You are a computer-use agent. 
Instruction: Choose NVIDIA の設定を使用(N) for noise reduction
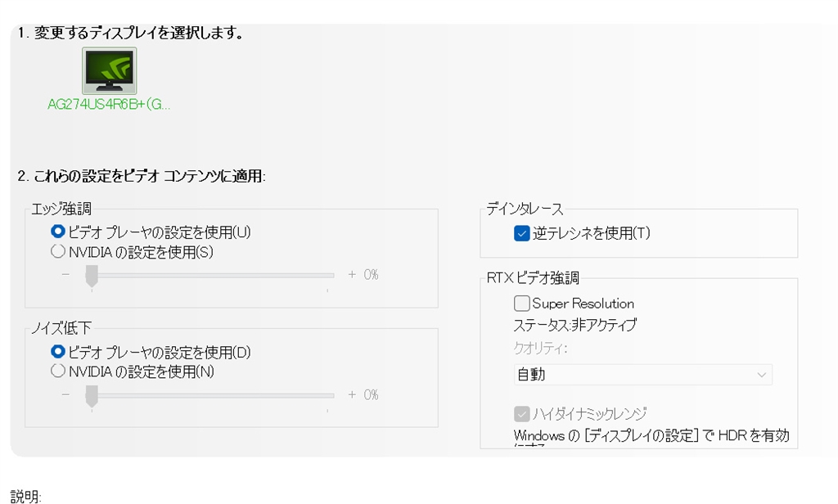(58, 371)
